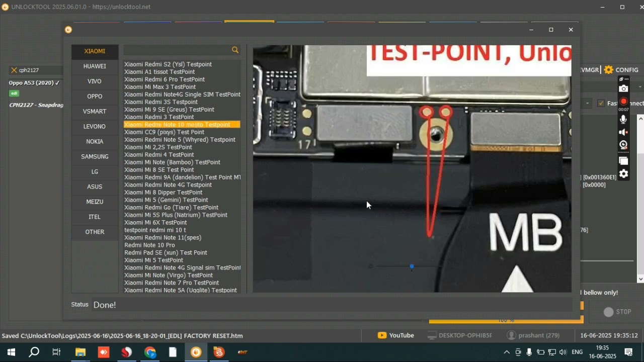Toggle the recorder webcam icon
Viewport: 644px width, 362px height.
coord(623,145)
